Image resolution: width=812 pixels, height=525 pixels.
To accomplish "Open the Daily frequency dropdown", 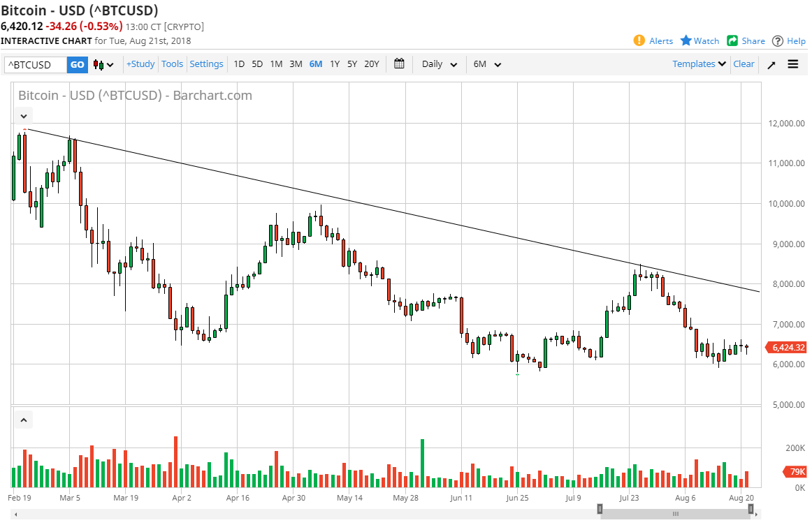I will (x=438, y=64).
